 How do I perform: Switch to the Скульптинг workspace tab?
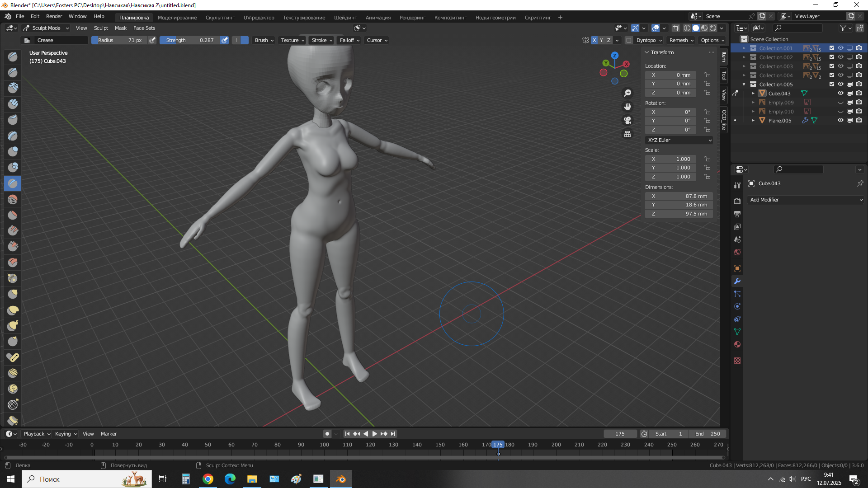pos(220,18)
